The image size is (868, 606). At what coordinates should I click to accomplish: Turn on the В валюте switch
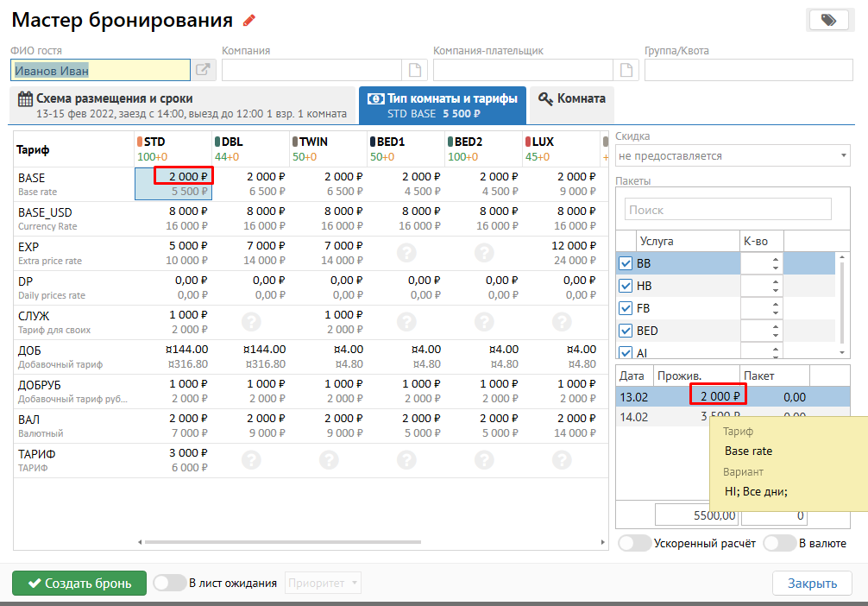[779, 543]
